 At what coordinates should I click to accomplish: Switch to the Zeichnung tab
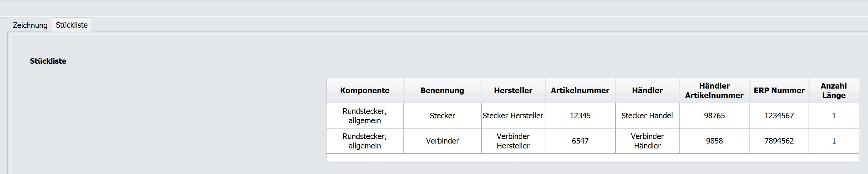(x=30, y=25)
